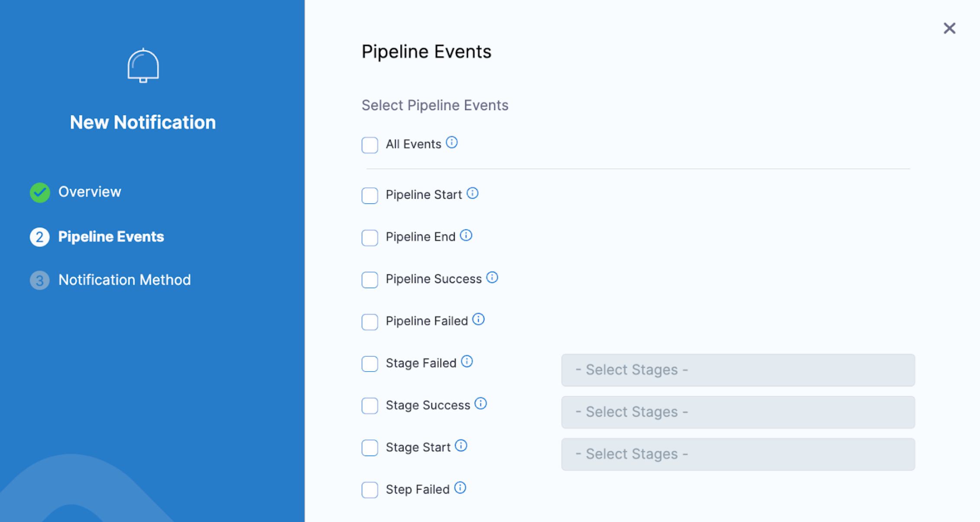
Task: Enable the All Events checkbox
Action: click(x=370, y=145)
